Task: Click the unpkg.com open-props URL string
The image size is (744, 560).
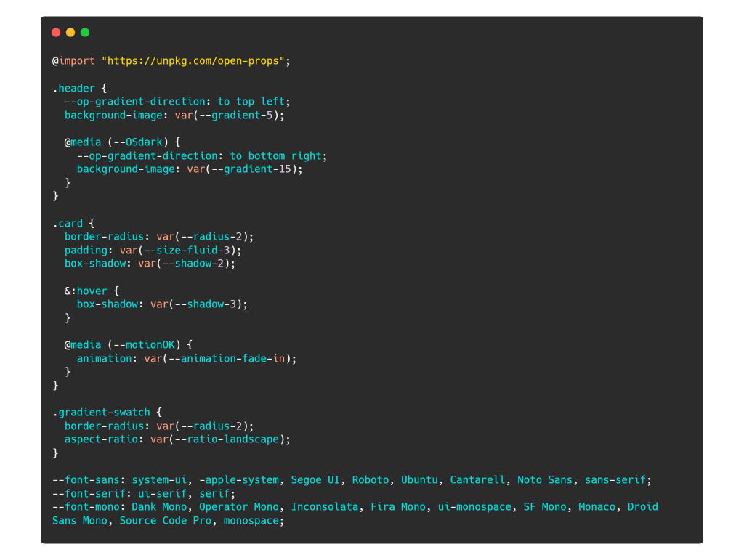Action: [193, 61]
